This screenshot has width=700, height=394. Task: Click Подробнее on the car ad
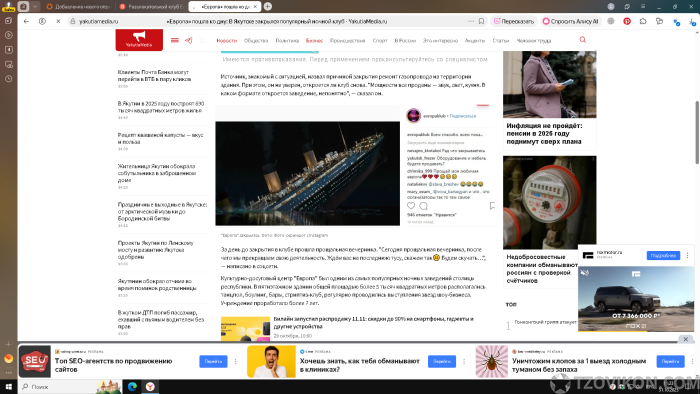663,255
